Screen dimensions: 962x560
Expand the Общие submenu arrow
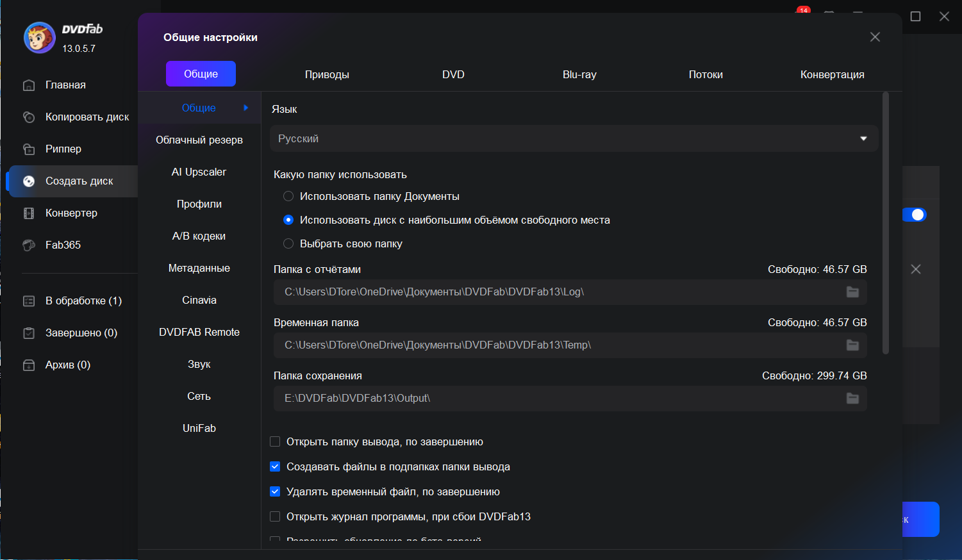(x=245, y=108)
